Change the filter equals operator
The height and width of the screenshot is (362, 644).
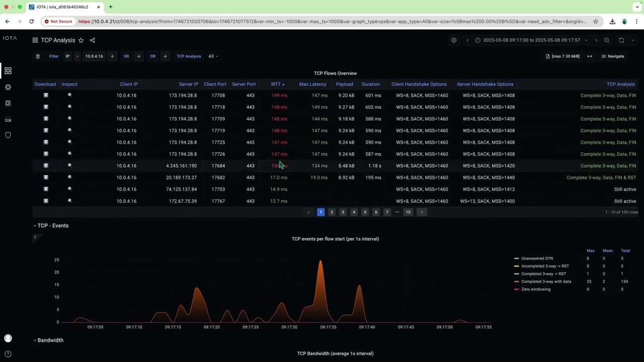(77, 56)
